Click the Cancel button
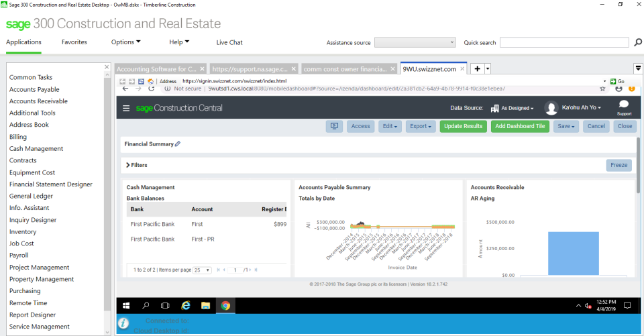644x336 pixels. pos(596,126)
